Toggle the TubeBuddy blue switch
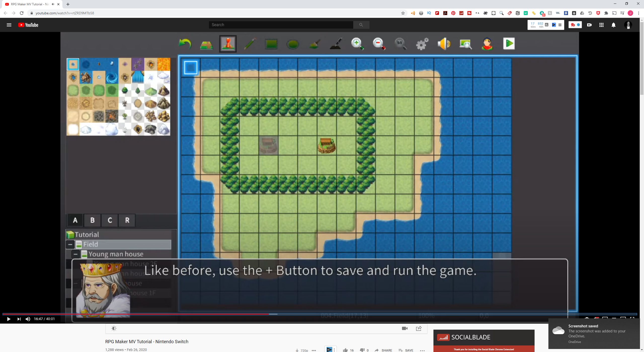 click(x=578, y=25)
